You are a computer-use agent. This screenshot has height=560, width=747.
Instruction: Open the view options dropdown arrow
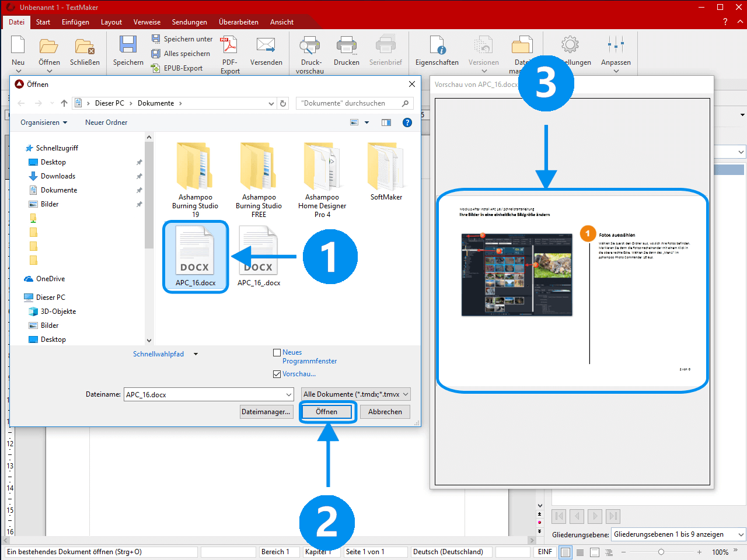[367, 123]
